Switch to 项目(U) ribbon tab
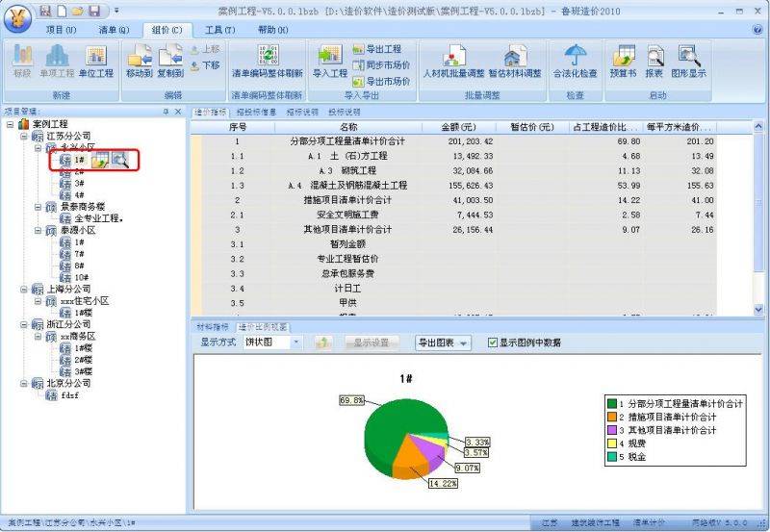770x532 pixels. pyautogui.click(x=62, y=30)
